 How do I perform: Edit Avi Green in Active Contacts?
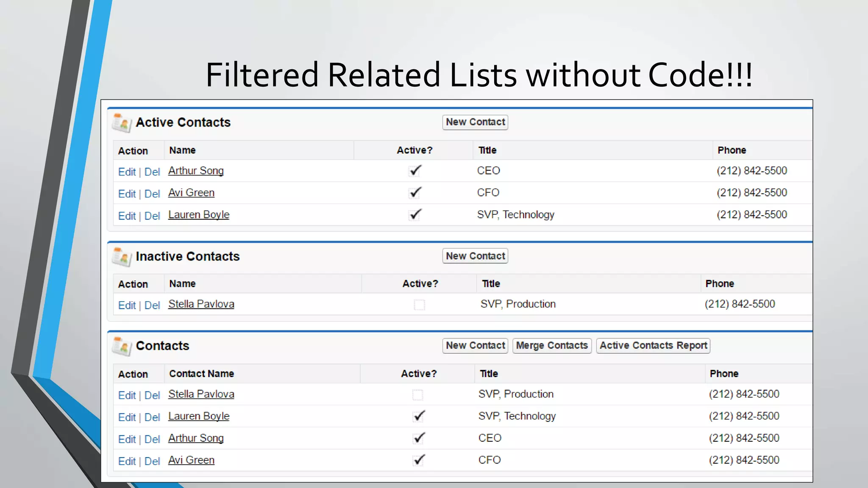pos(127,194)
